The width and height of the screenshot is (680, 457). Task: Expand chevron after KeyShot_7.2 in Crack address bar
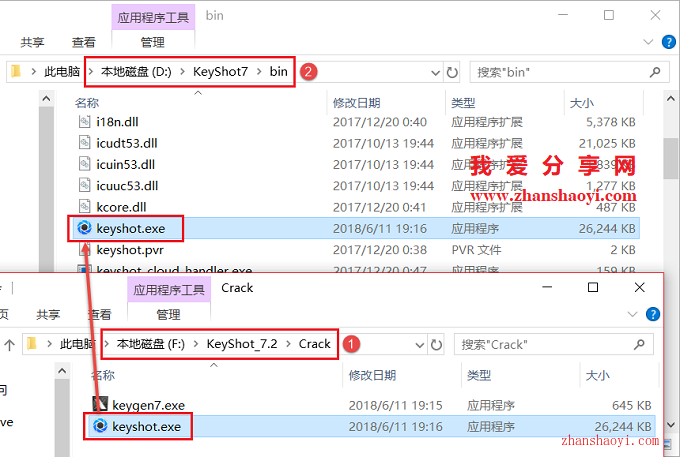[x=288, y=344]
